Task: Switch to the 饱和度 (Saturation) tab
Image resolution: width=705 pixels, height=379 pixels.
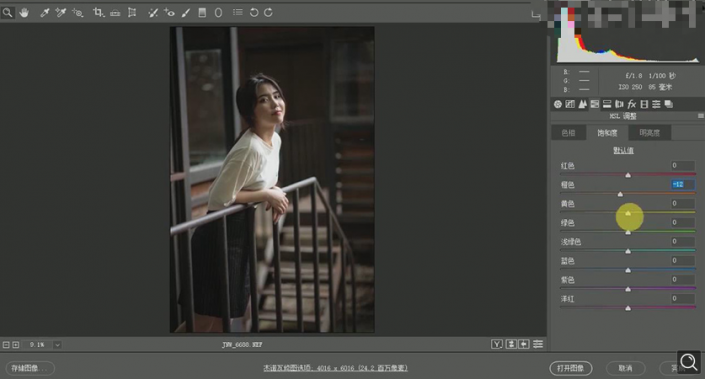Action: [607, 133]
